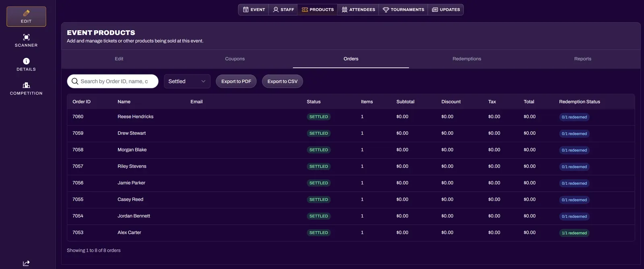The image size is (644, 269).
Task: Click the Staff person icon in top nav
Action: coord(276,10)
